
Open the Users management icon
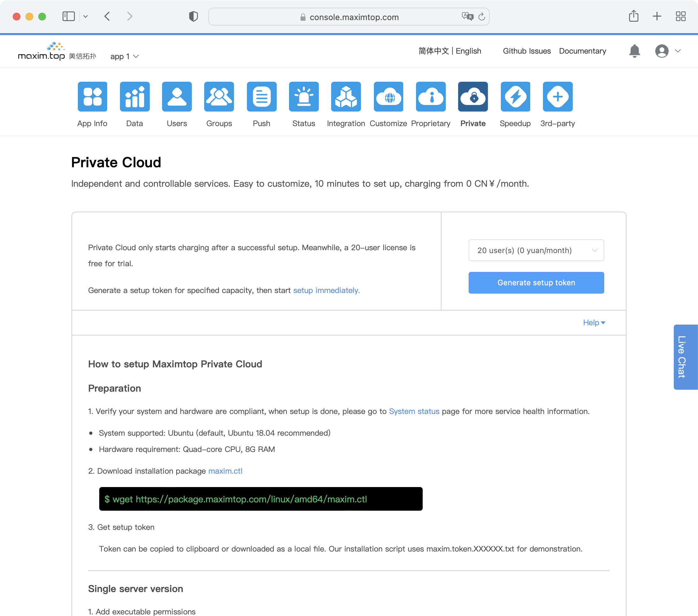[177, 96]
